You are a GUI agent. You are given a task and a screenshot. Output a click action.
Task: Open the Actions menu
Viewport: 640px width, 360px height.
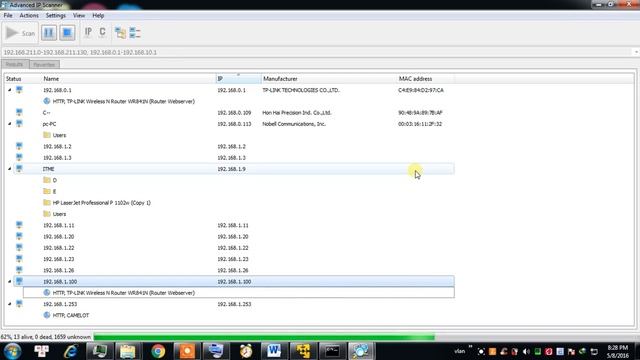pos(29,16)
